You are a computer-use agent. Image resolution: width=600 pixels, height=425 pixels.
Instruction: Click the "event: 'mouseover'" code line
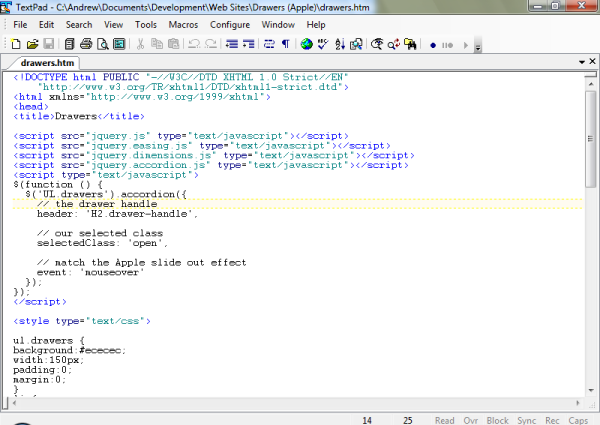pos(90,272)
